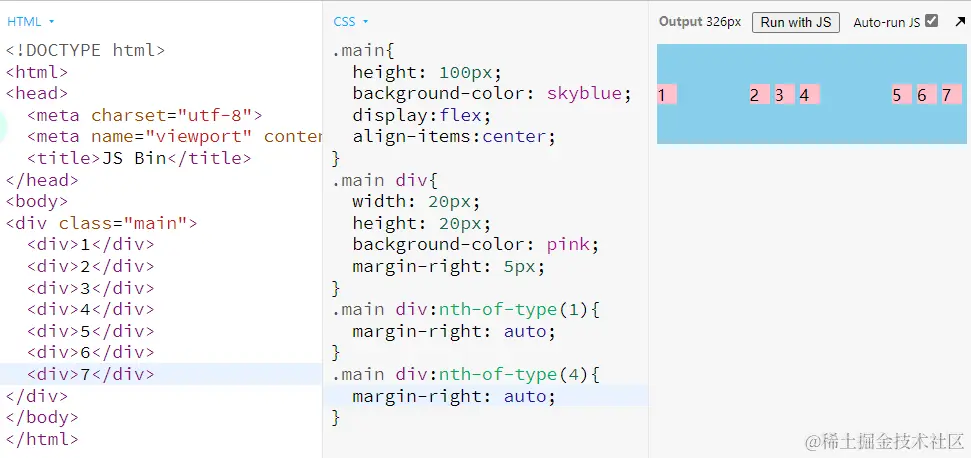Screen dimensions: 971x458
Task: Click pink box 4 in output
Action: [809, 95]
